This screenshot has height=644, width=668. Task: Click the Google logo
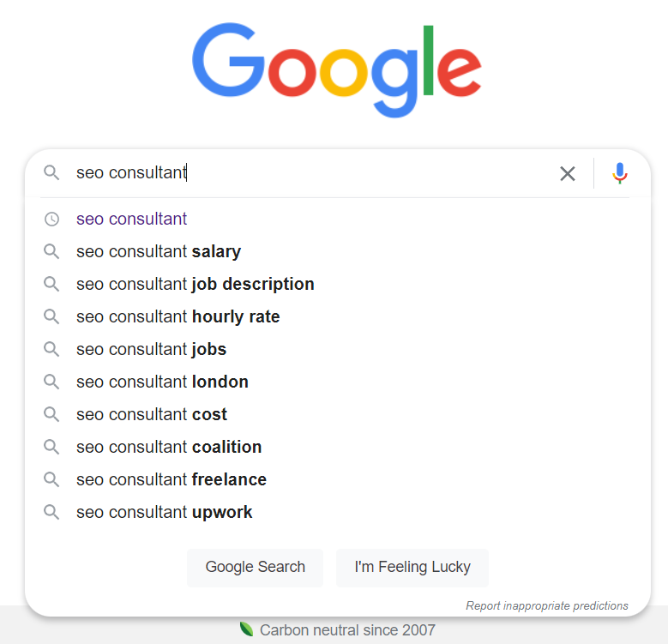coord(336,70)
